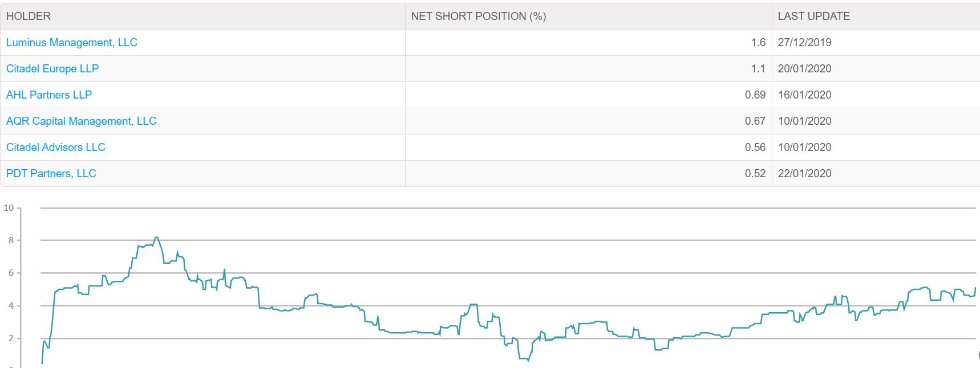
Task: Click the 10 label on the chart axis
Action: click(x=9, y=208)
